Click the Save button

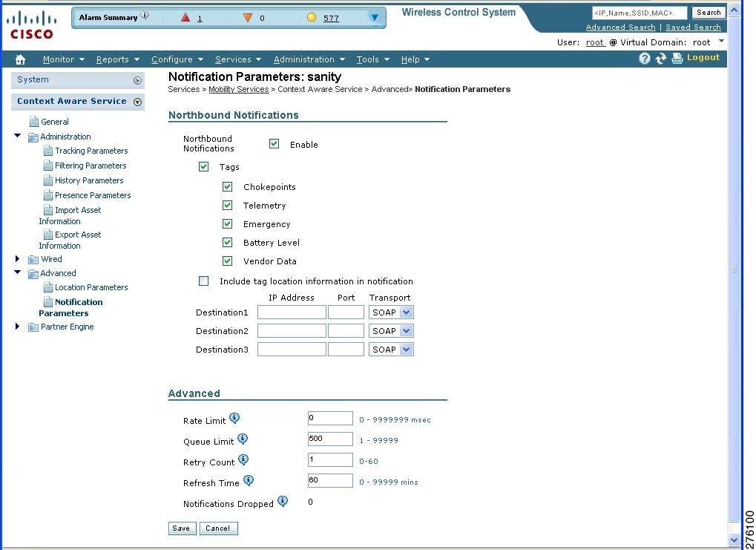coord(182,528)
